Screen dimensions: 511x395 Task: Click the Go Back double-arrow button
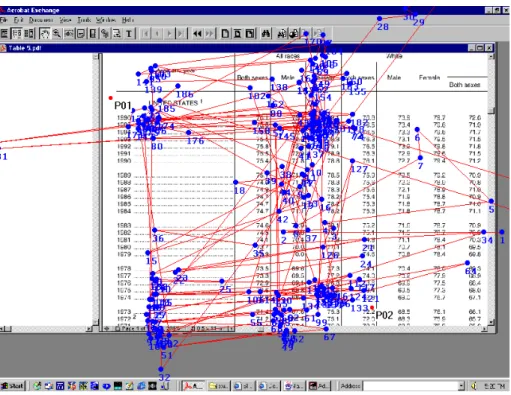198,34
